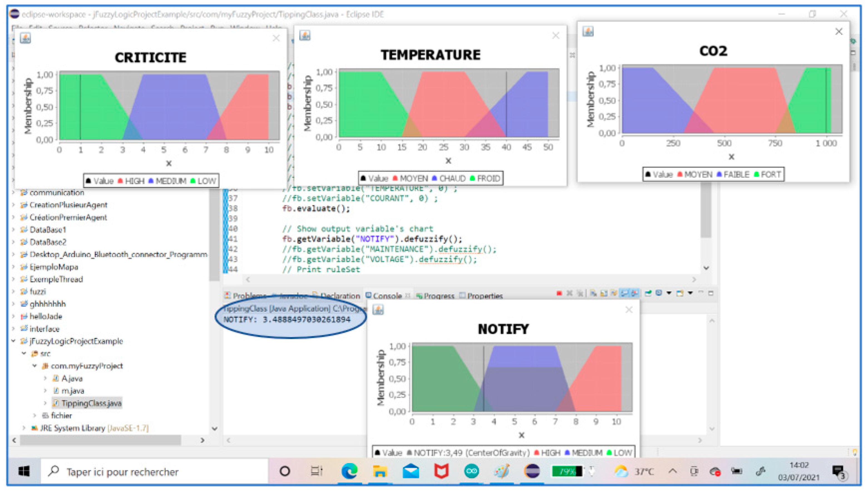Open Display Selected Console dropdown arrow

(669, 293)
